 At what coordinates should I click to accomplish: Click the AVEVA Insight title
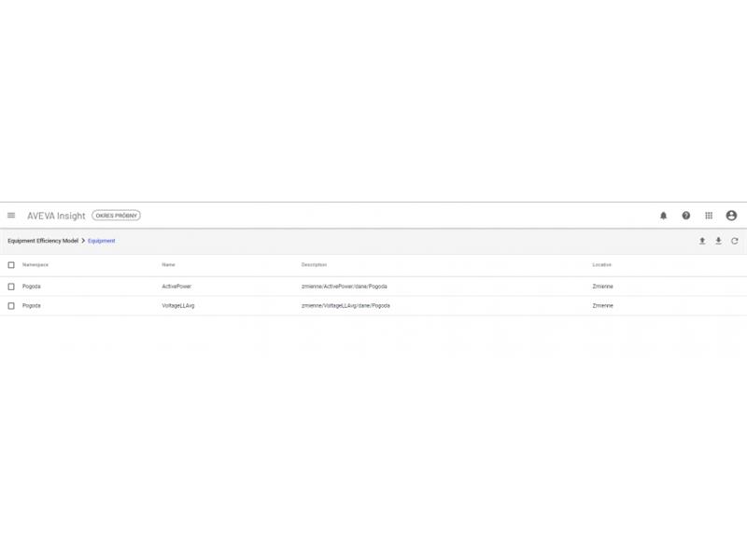pos(56,216)
